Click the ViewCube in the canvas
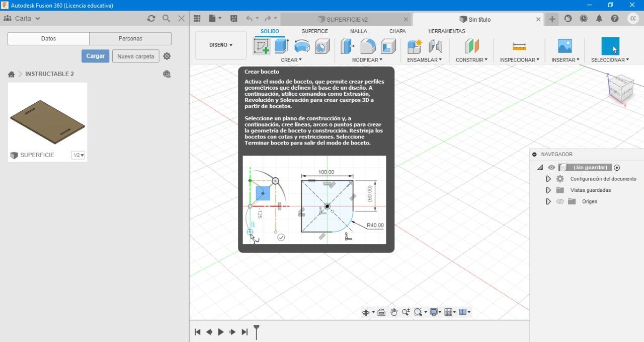Viewport: 644px width, 342px height. [x=620, y=89]
